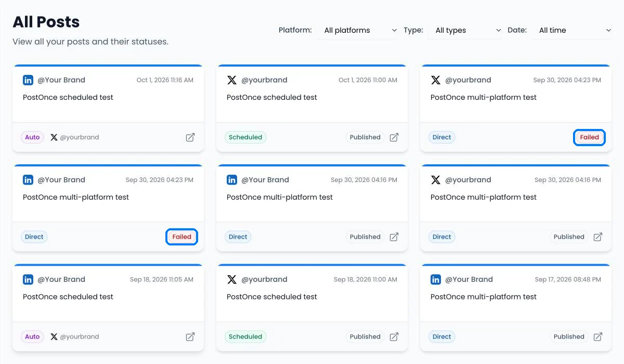Click @Your Brand name on Sep 18 11:05 AM post
The width and height of the screenshot is (624, 364).
coord(61,280)
